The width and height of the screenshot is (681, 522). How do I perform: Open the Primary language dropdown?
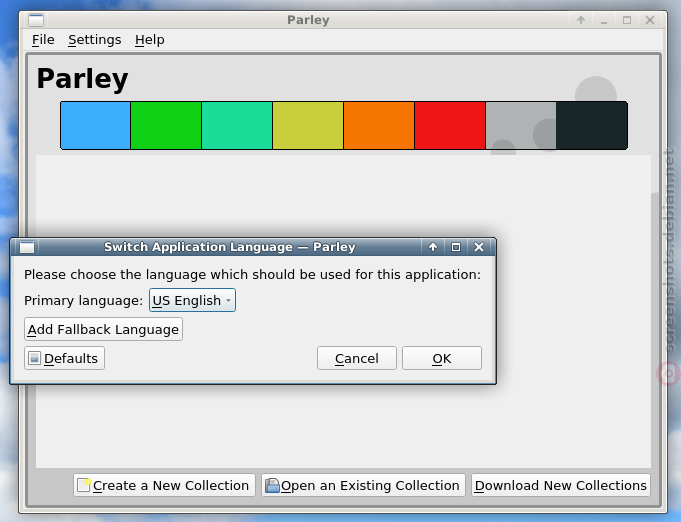pyautogui.click(x=192, y=300)
